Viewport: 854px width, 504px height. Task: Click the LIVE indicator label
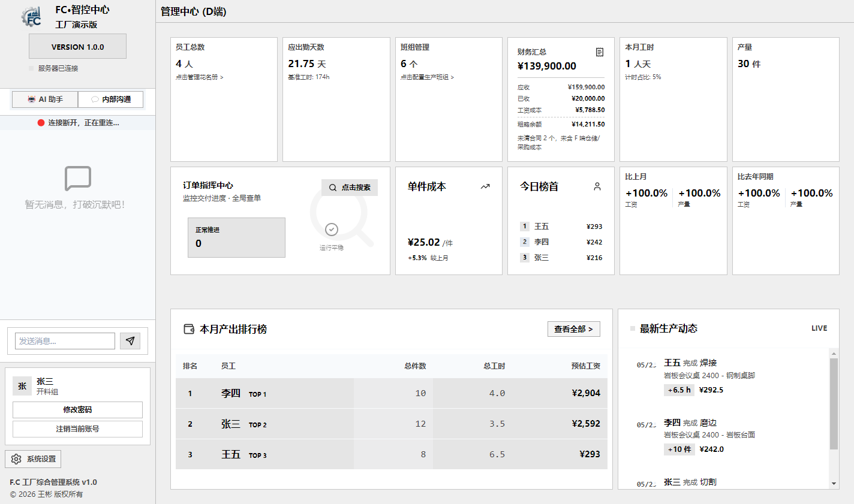(819, 328)
